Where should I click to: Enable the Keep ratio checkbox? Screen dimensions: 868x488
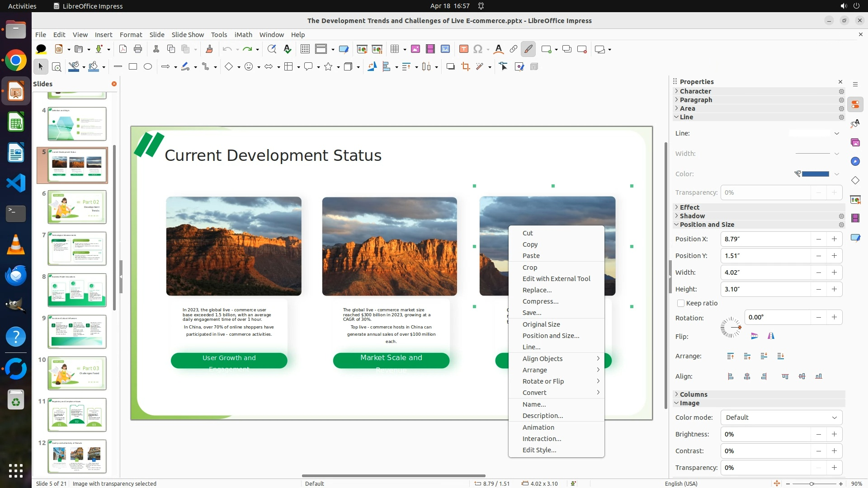click(681, 303)
